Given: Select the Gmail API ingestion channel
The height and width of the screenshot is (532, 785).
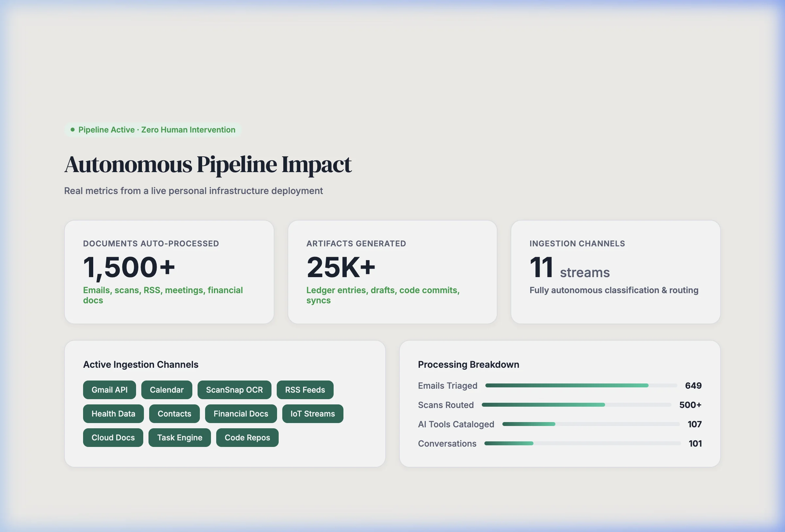Looking at the screenshot, I should click(x=109, y=389).
